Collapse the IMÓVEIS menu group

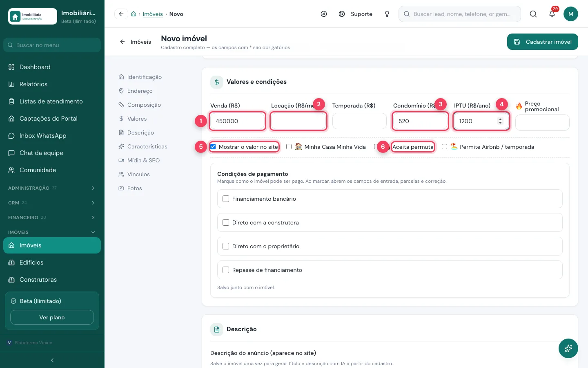pos(52,232)
